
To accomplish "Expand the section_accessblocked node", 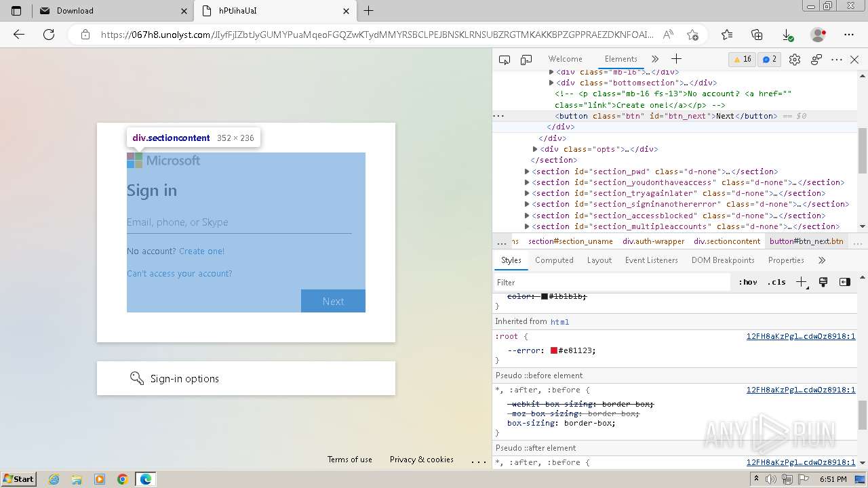I will tap(527, 216).
